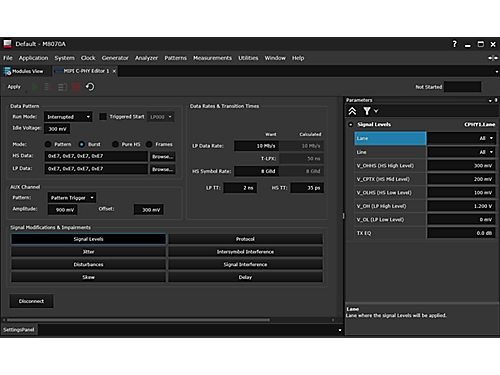Open the Modules View icon tab
Viewport: 500px width, 375px height.
point(24,71)
